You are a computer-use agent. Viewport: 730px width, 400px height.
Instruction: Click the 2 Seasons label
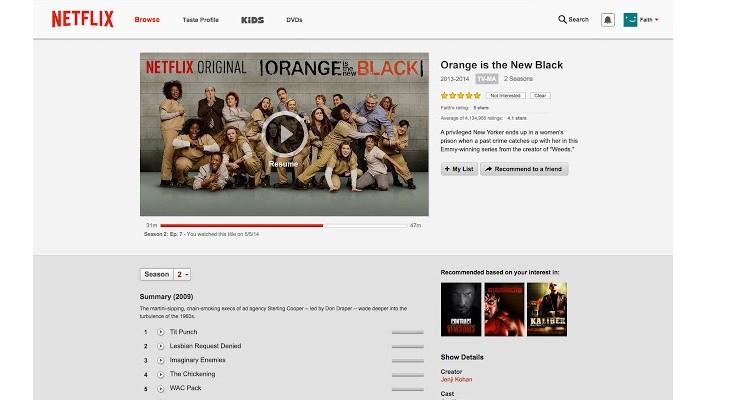pyautogui.click(x=518, y=79)
